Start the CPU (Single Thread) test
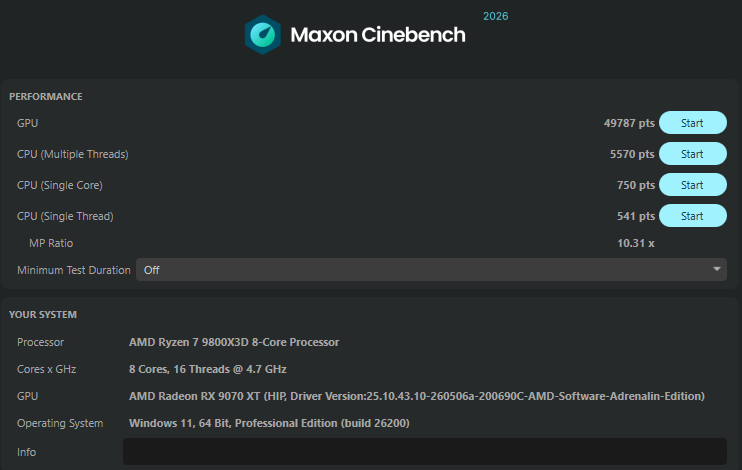The width and height of the screenshot is (742, 470). tap(693, 216)
